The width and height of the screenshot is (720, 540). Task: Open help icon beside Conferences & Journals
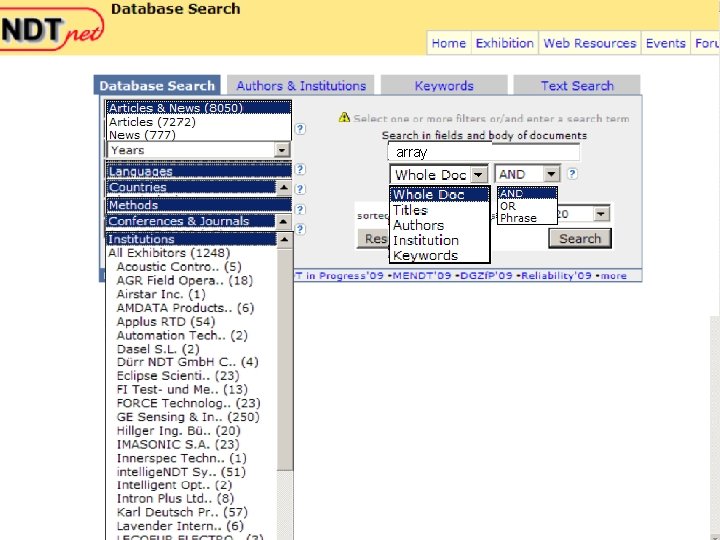tap(300, 229)
